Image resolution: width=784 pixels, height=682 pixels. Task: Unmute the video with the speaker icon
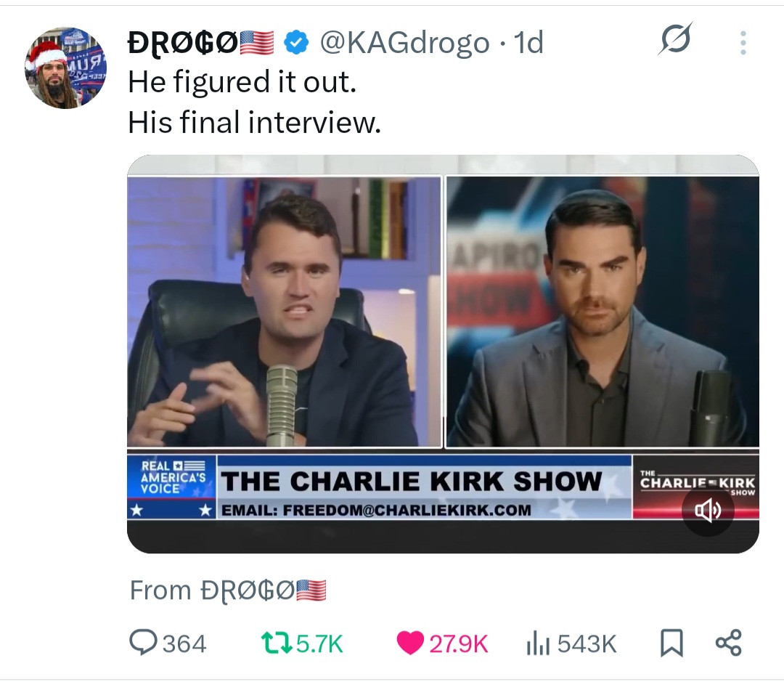(x=708, y=511)
